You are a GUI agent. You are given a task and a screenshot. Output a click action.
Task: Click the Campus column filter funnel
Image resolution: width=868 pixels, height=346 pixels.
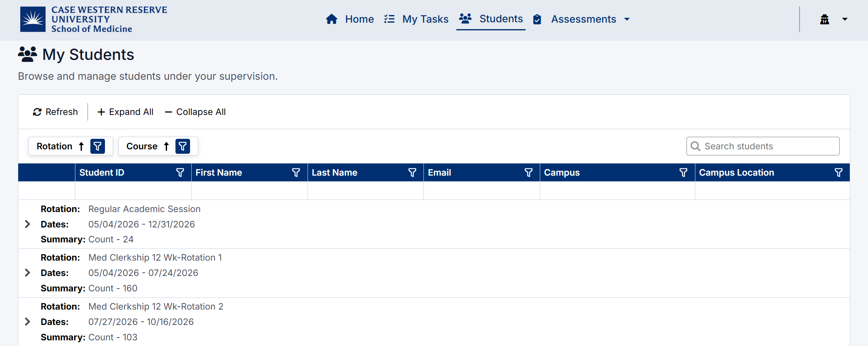pyautogui.click(x=683, y=173)
